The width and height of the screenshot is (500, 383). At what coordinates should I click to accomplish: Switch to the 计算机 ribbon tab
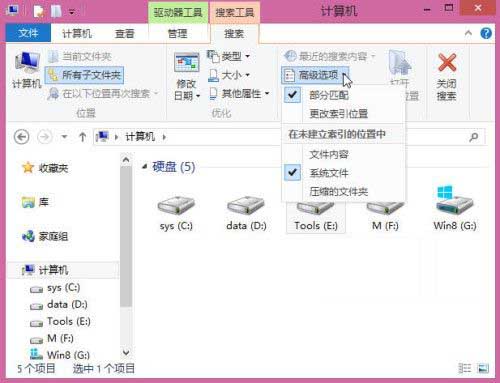point(77,34)
